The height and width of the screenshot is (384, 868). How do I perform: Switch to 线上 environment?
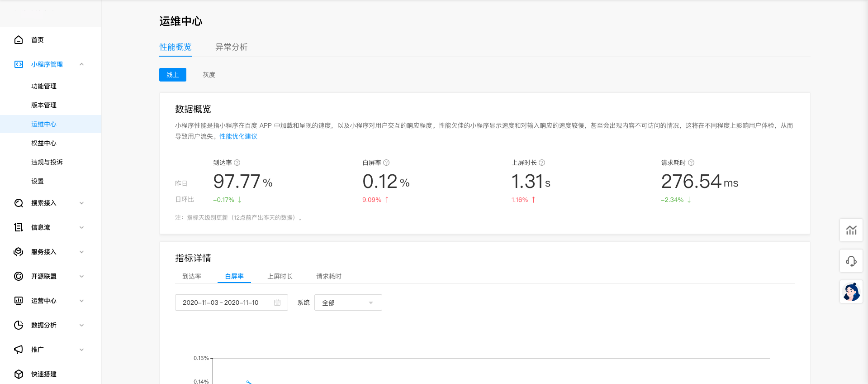coord(173,75)
